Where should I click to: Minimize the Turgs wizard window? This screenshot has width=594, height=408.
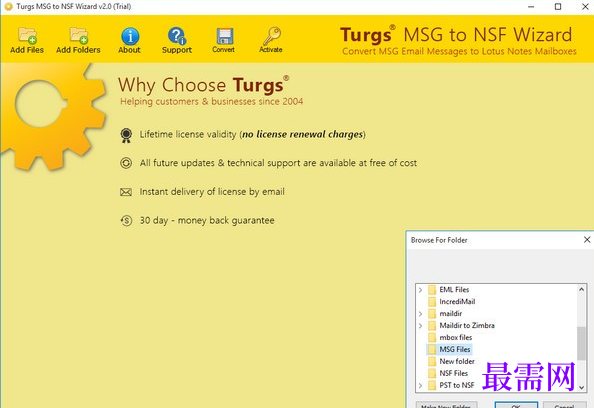pos(531,7)
